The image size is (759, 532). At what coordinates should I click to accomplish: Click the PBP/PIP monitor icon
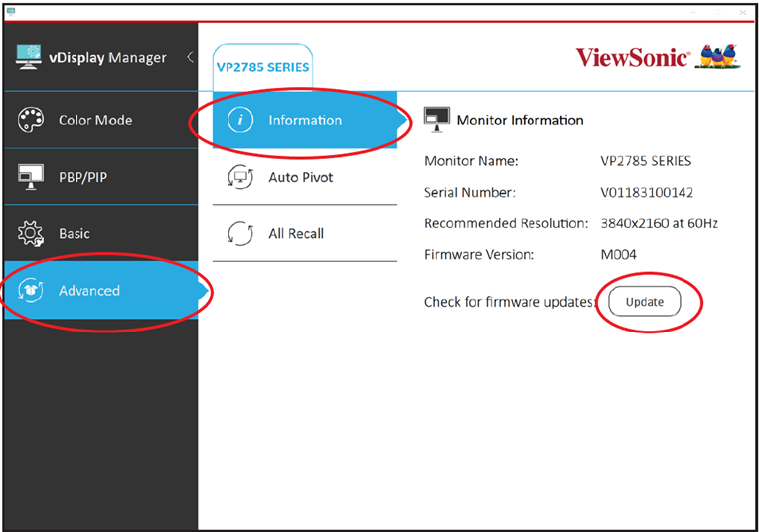(31, 177)
